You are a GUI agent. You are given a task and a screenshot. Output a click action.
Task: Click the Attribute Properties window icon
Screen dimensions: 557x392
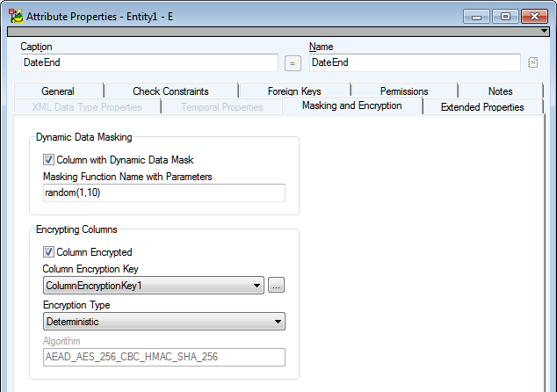pyautogui.click(x=16, y=16)
